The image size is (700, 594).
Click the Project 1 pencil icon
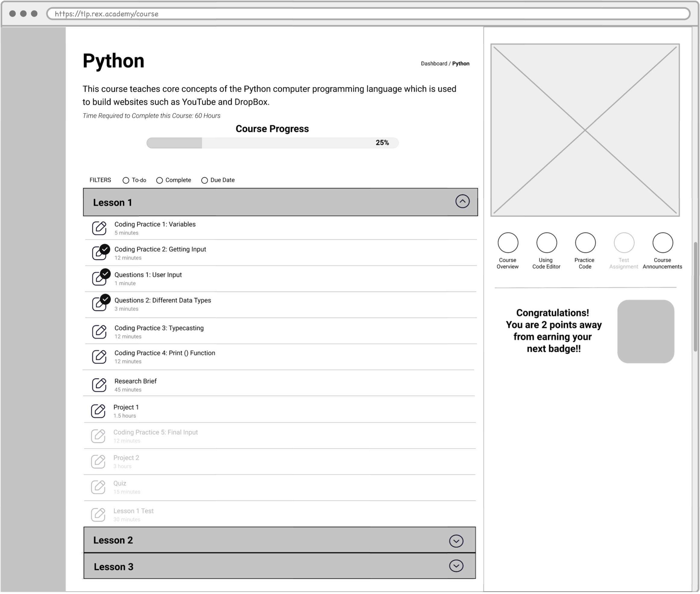[98, 411]
